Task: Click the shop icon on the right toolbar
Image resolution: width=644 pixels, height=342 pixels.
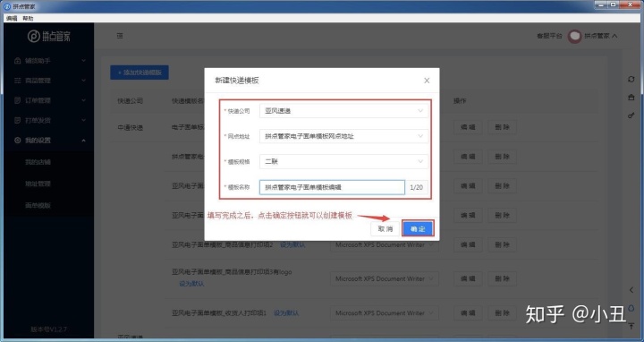Action: tap(631, 98)
